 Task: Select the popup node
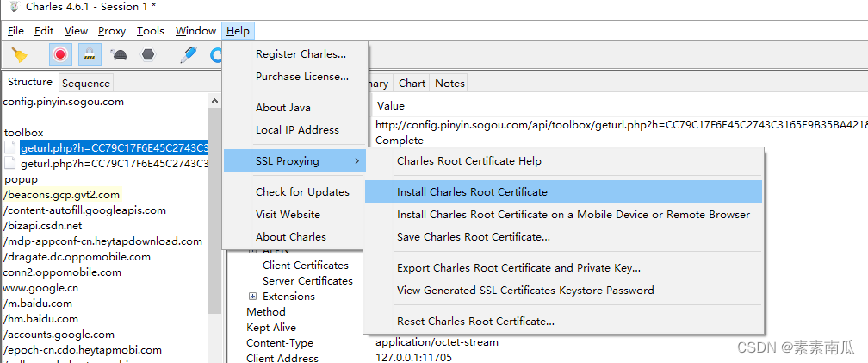[21, 179]
